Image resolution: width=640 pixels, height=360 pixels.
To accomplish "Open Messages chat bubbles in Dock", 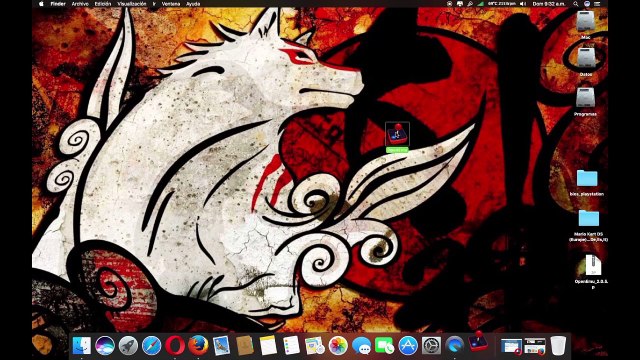I will 361,346.
